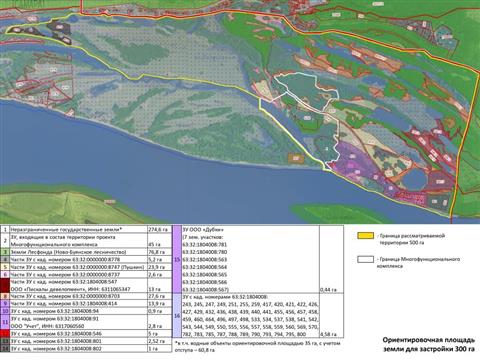Click the white Multifunctional complex boundary swatch

tap(365, 259)
